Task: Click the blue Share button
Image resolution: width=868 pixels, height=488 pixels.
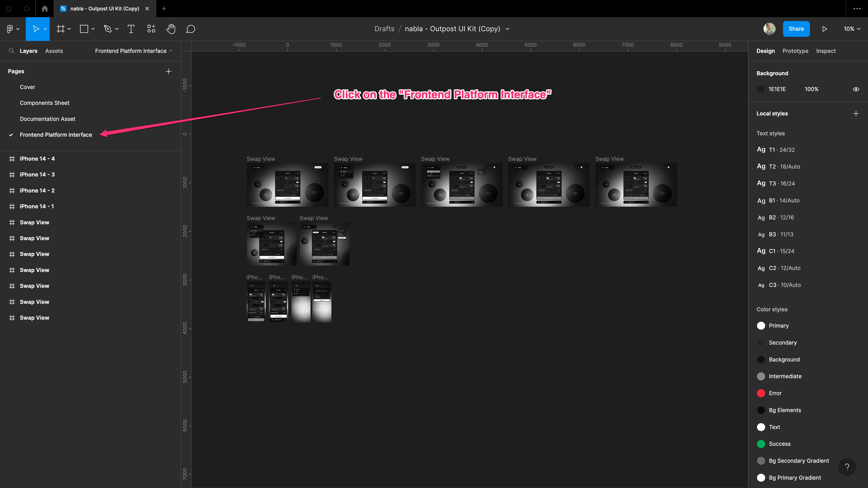Action: click(x=796, y=29)
